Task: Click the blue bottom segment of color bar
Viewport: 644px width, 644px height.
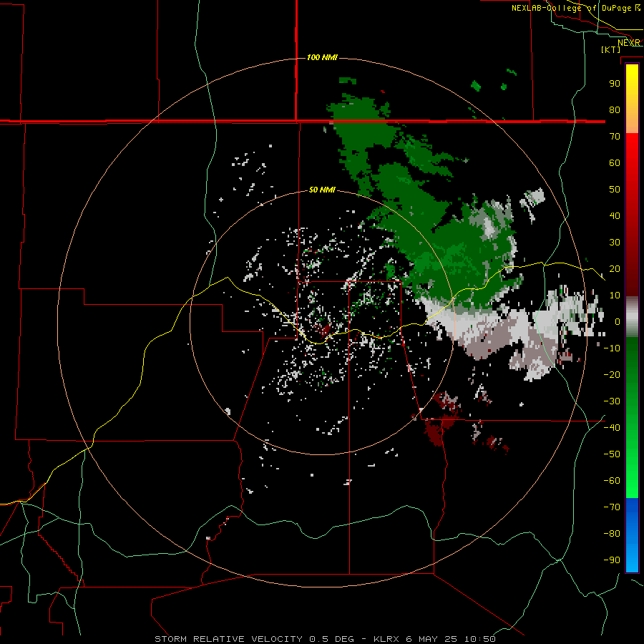Action: (632, 535)
